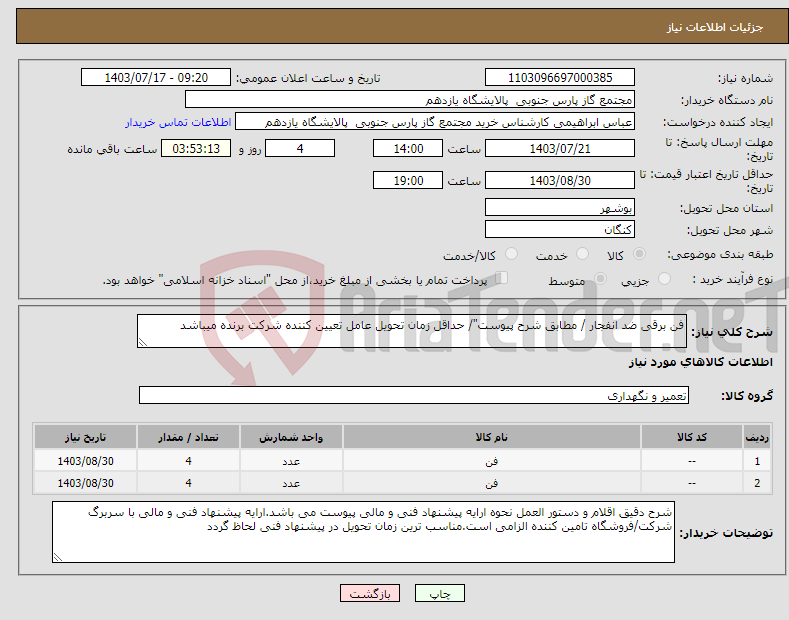Click the بازگشت back button
Screen dimensions: 789x620
pos(370,593)
